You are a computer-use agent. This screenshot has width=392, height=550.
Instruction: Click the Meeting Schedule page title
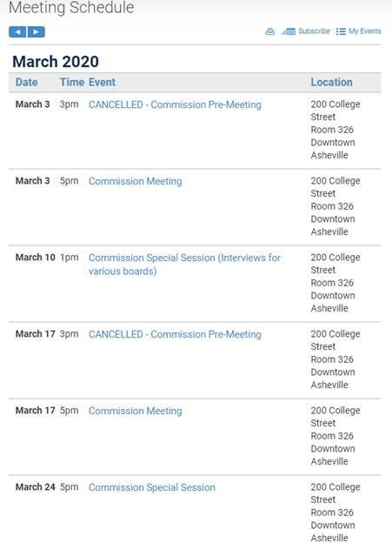(71, 7)
